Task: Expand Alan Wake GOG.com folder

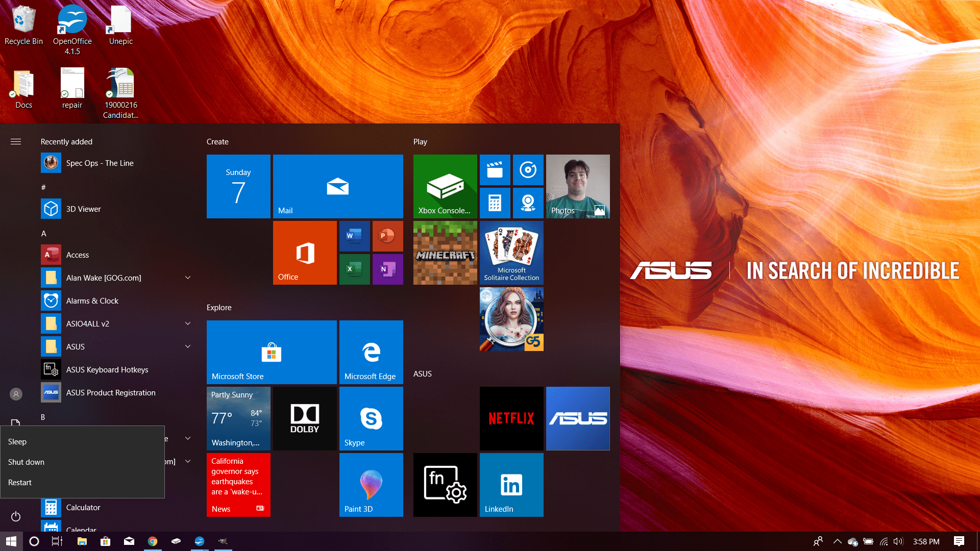Action: (x=188, y=278)
